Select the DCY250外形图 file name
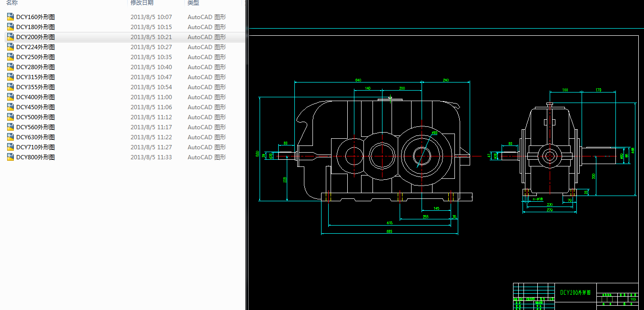Image resolution: width=644 pixels, height=310 pixels. click(x=35, y=57)
